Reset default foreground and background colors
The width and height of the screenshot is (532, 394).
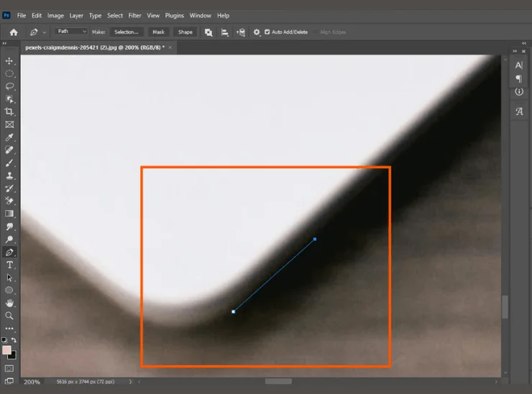point(4,339)
